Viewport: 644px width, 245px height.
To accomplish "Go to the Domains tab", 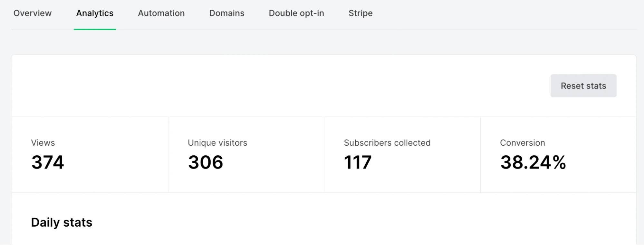I will click(226, 13).
